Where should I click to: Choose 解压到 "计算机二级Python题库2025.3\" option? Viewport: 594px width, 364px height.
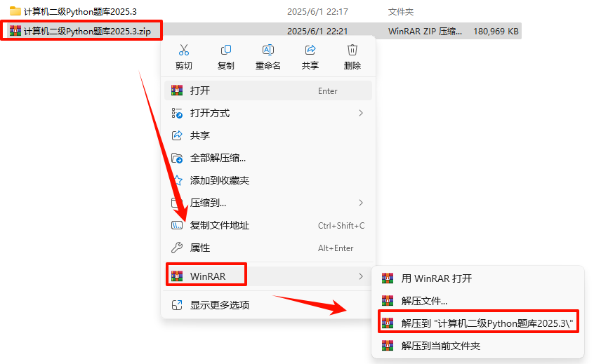tap(478, 323)
